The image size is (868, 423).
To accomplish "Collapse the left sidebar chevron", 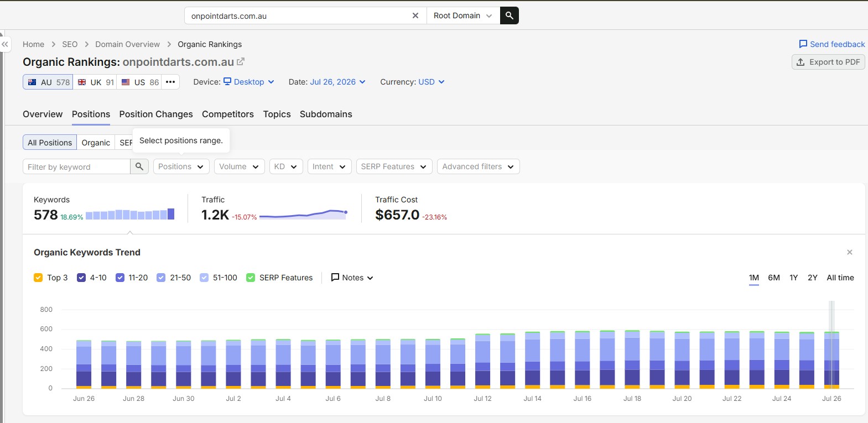I will pyautogui.click(x=5, y=44).
